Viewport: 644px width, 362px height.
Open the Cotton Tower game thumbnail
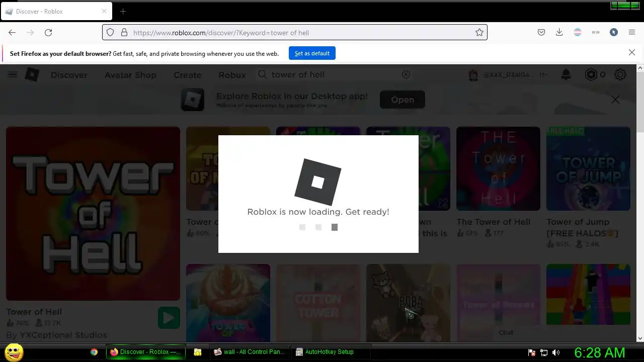point(318,303)
